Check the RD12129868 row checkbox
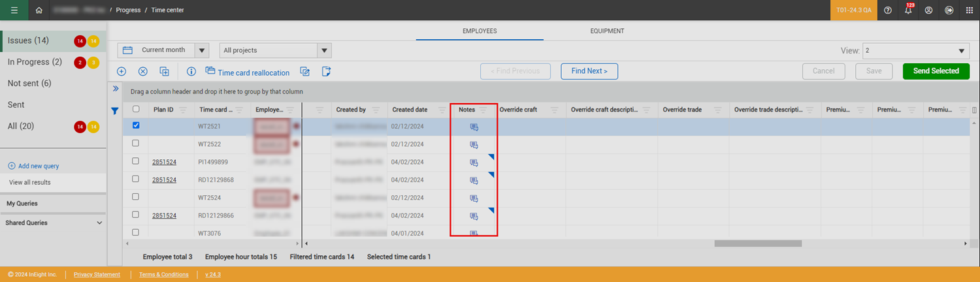 coord(136,178)
